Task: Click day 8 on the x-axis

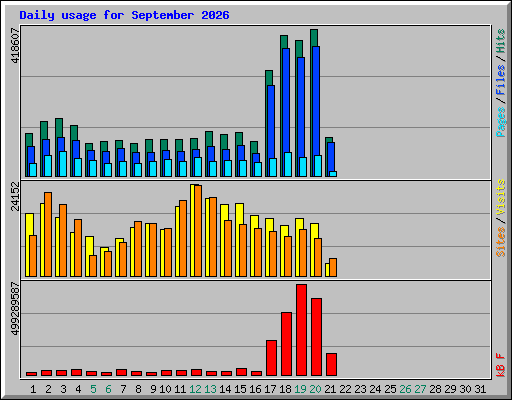Action: (x=138, y=389)
